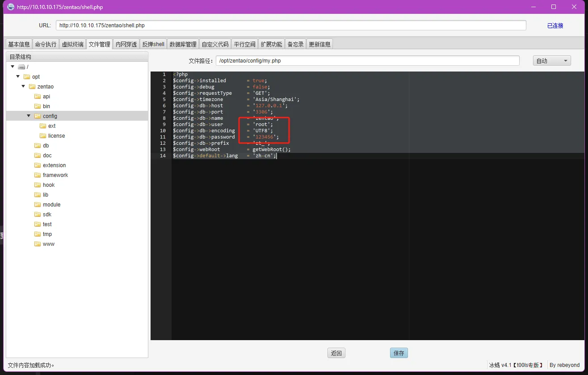588x375 pixels.
Task: Switch to the 内网穿透 tab
Action: [126, 44]
